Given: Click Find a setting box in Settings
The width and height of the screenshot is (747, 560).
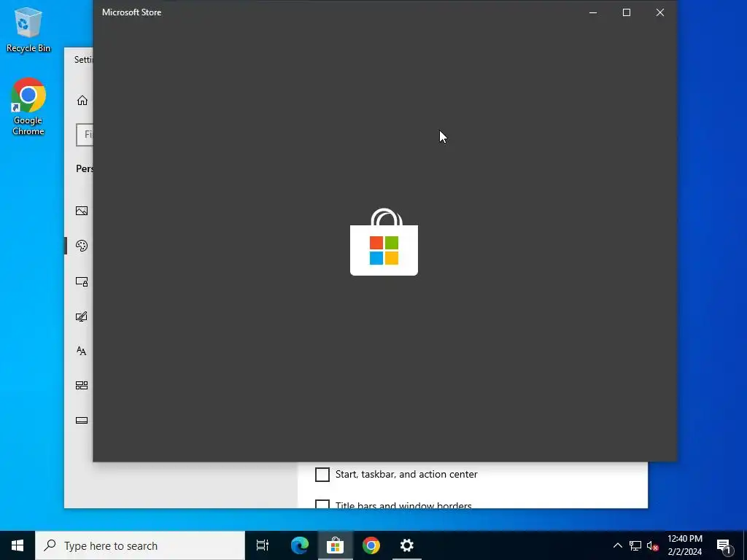Looking at the screenshot, I should pos(85,135).
